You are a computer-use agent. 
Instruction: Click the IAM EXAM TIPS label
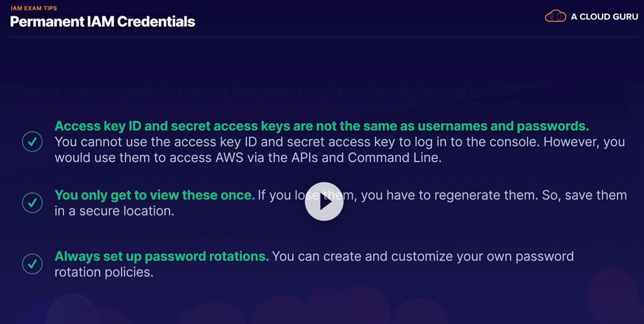[x=34, y=8]
